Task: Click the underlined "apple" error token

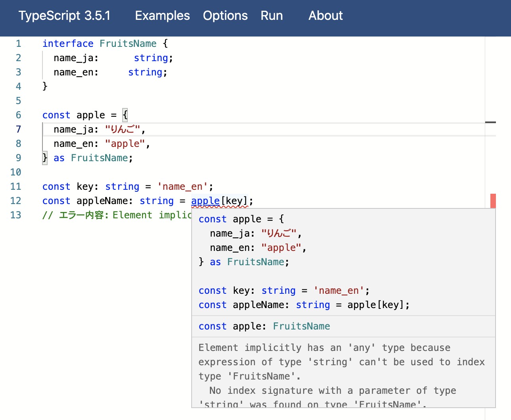Action: point(205,201)
